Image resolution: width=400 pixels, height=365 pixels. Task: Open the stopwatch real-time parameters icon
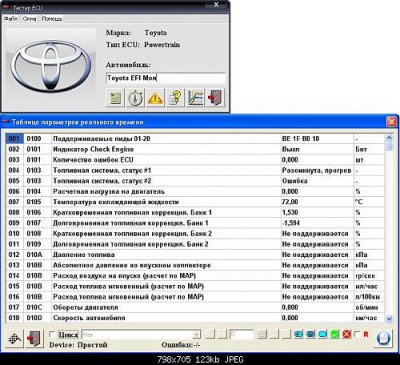[135, 98]
